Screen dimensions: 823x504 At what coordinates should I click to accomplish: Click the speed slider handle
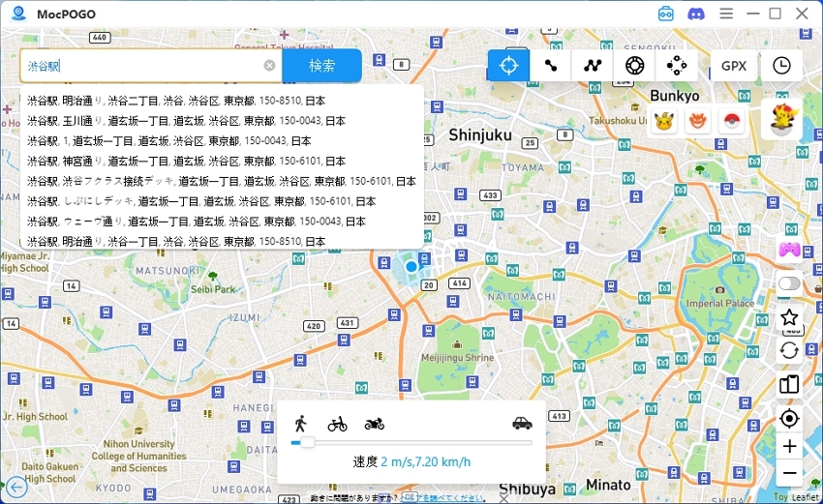[x=307, y=443]
